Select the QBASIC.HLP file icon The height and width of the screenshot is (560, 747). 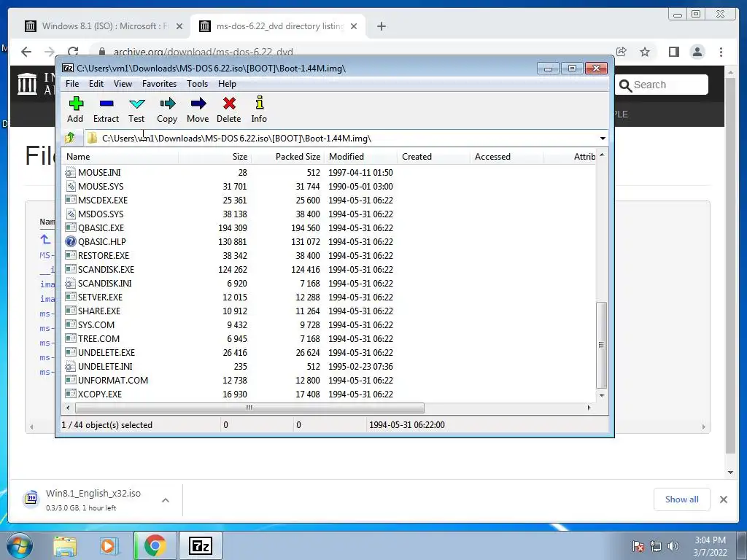pyautogui.click(x=71, y=241)
